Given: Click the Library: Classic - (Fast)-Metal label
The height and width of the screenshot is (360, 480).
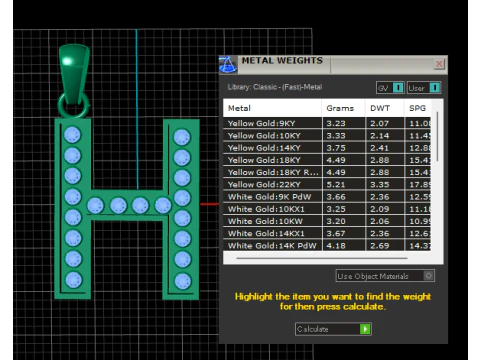Looking at the screenshot, I should click(275, 87).
